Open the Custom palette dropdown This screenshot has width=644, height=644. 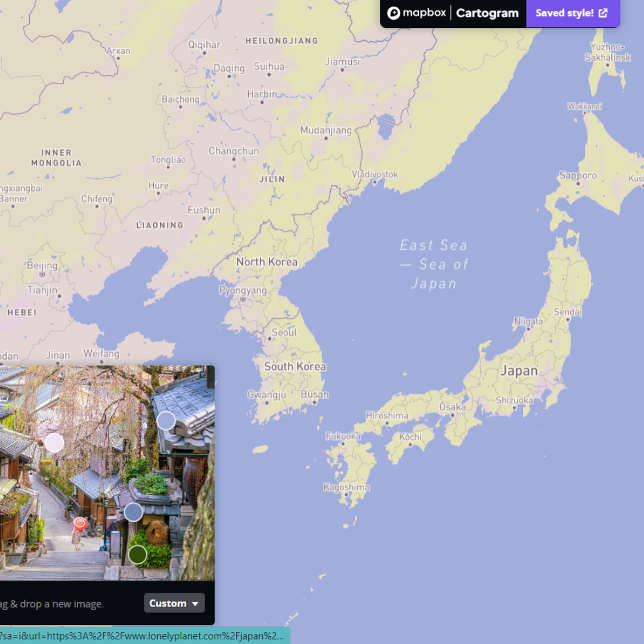174,603
